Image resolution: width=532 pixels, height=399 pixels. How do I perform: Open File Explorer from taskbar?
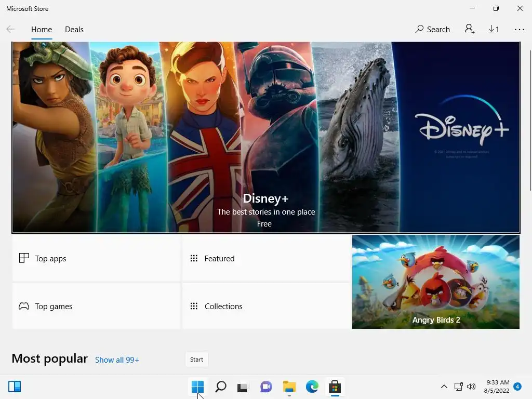(289, 387)
